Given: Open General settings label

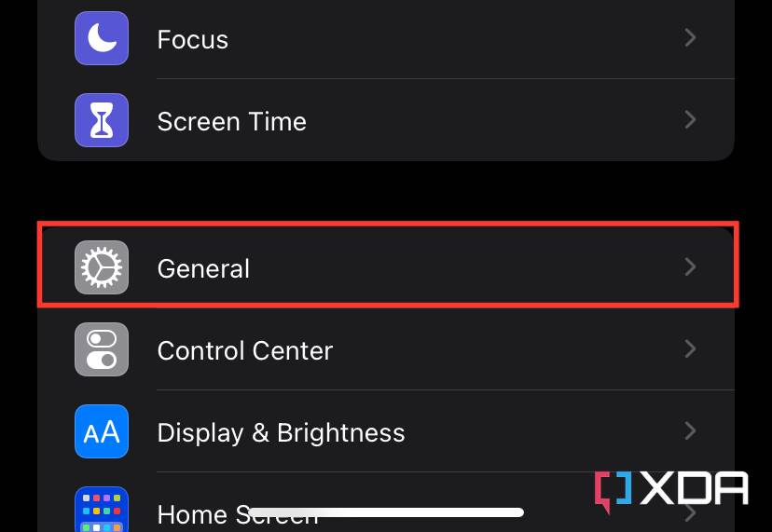Looking at the screenshot, I should pos(203,269).
